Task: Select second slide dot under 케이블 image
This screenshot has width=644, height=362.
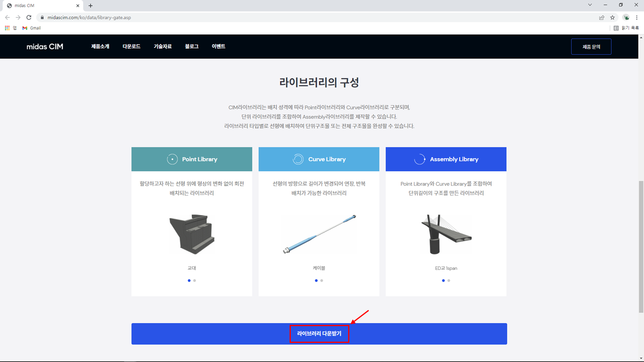Action: point(322,280)
